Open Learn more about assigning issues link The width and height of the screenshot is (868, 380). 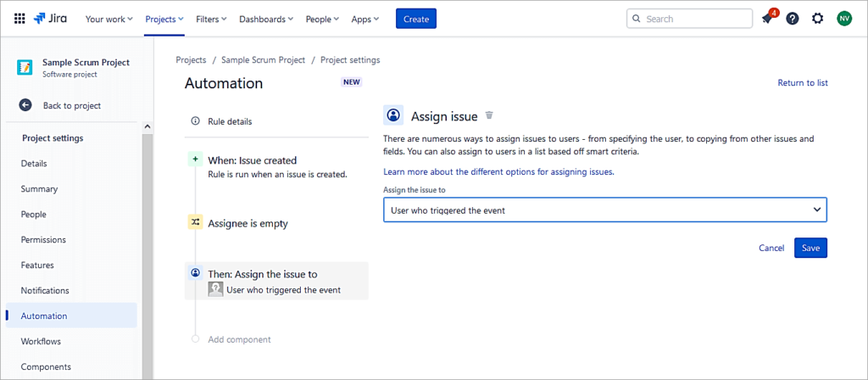coord(498,171)
